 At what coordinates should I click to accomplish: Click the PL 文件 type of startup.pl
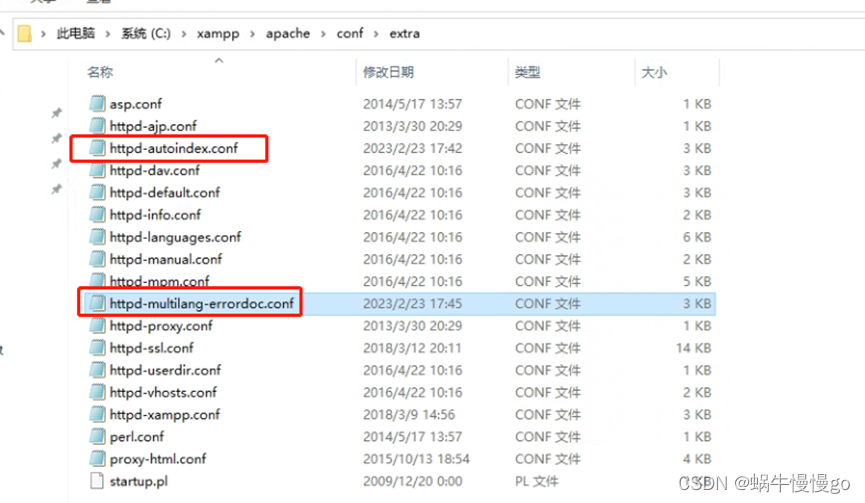tap(536, 481)
